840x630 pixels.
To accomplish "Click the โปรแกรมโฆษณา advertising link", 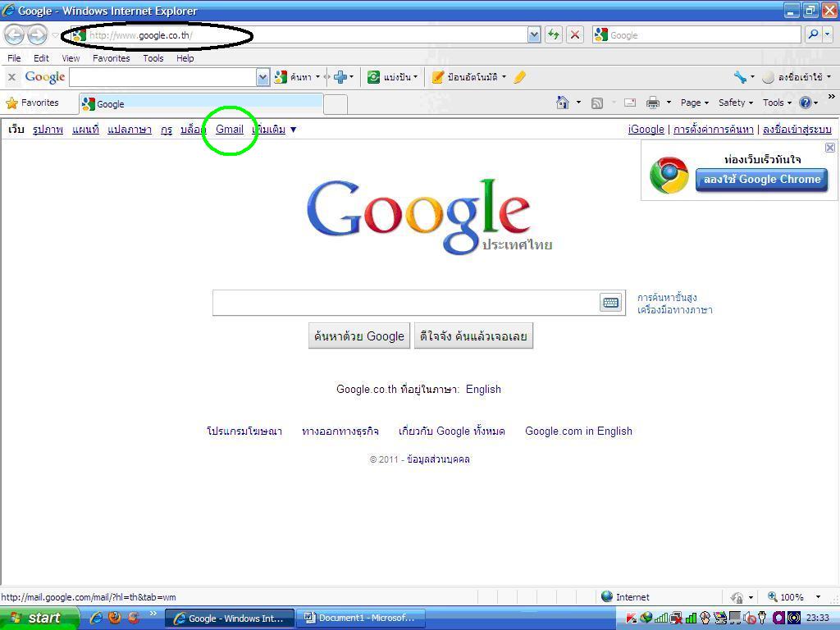I will [x=244, y=431].
